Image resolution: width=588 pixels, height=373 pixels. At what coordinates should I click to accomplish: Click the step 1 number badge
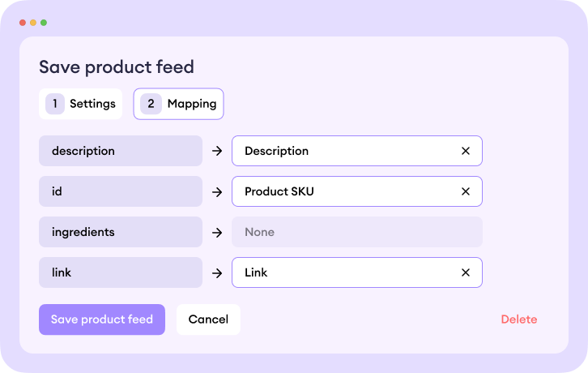point(55,104)
